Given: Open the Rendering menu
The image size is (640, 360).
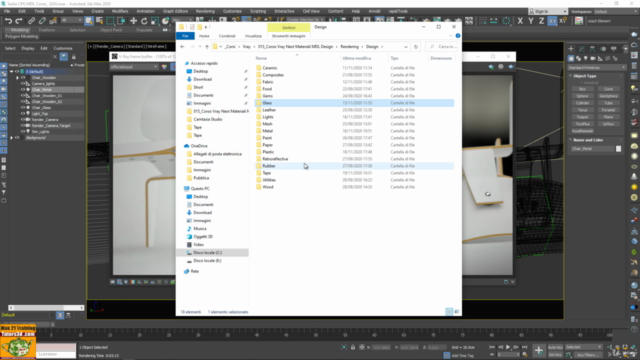Looking at the screenshot, I should 205,11.
